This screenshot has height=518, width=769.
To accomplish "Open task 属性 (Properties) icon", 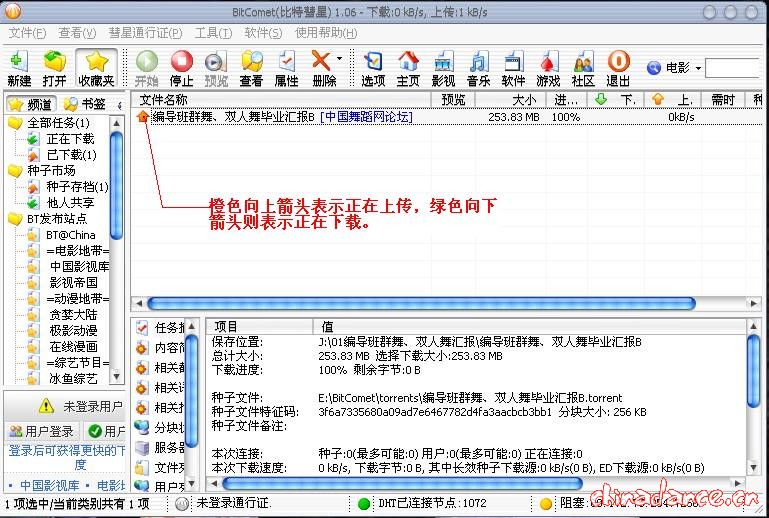I will [x=286, y=68].
